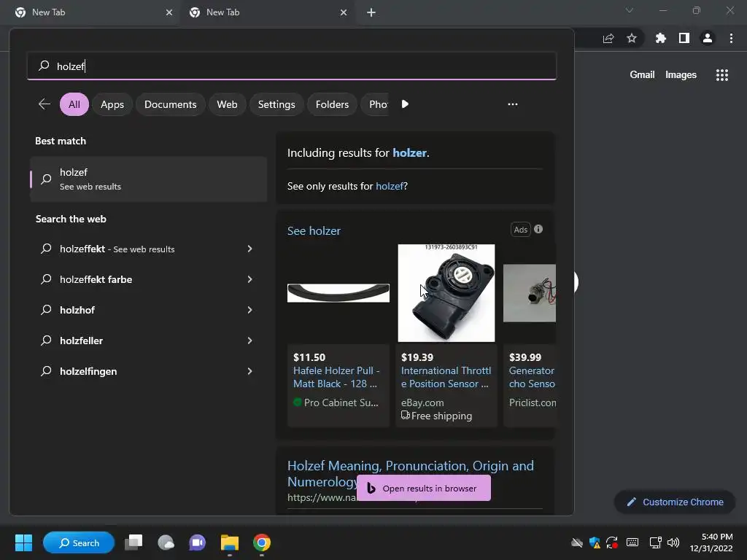Select the Settings filter tab
The height and width of the screenshot is (560, 747).
click(276, 104)
